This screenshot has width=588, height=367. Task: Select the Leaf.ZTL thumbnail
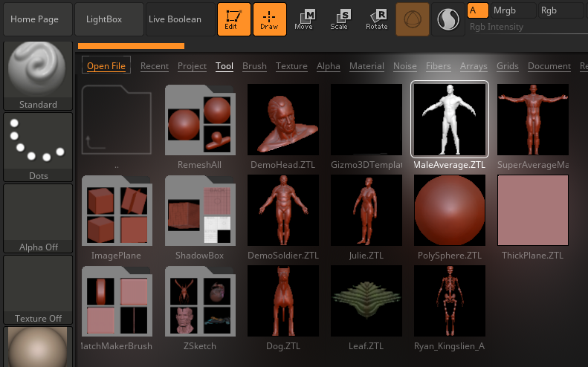point(366,301)
